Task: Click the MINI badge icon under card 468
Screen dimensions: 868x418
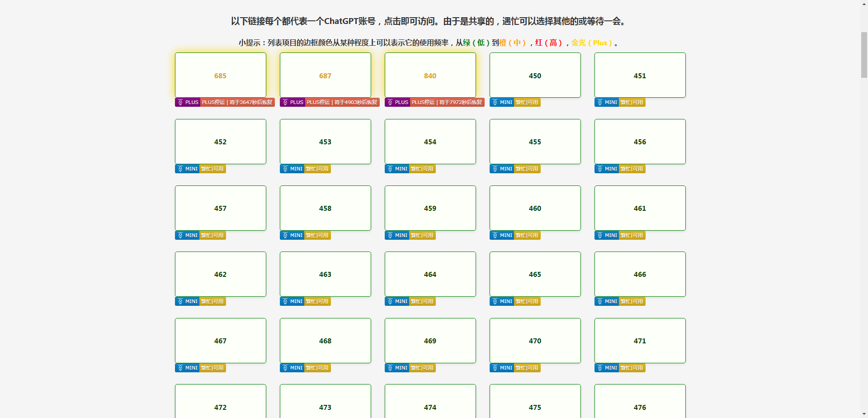Action: tap(285, 368)
